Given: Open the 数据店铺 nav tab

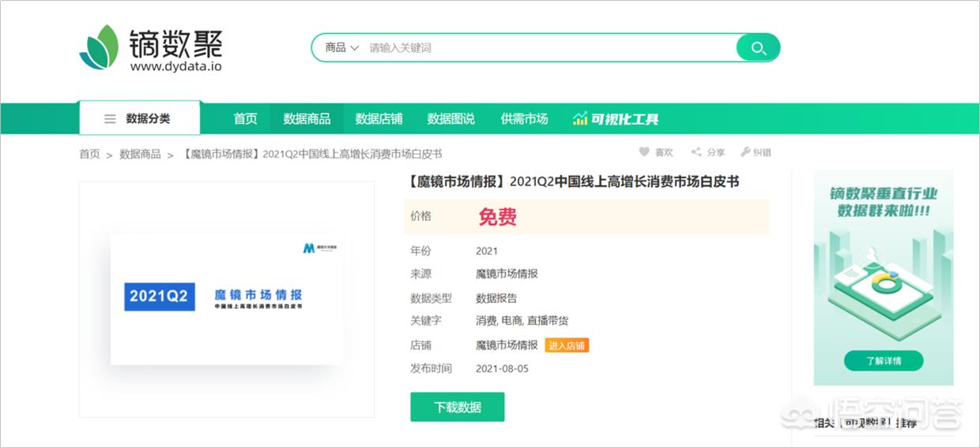Looking at the screenshot, I should (379, 119).
